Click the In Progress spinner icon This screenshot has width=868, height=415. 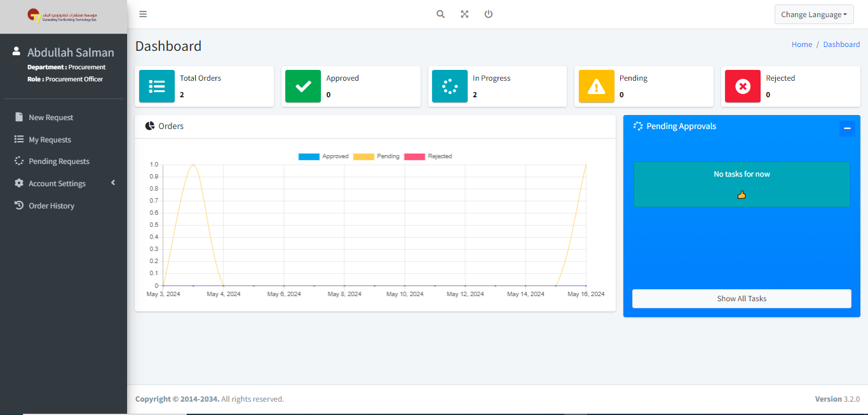click(450, 86)
